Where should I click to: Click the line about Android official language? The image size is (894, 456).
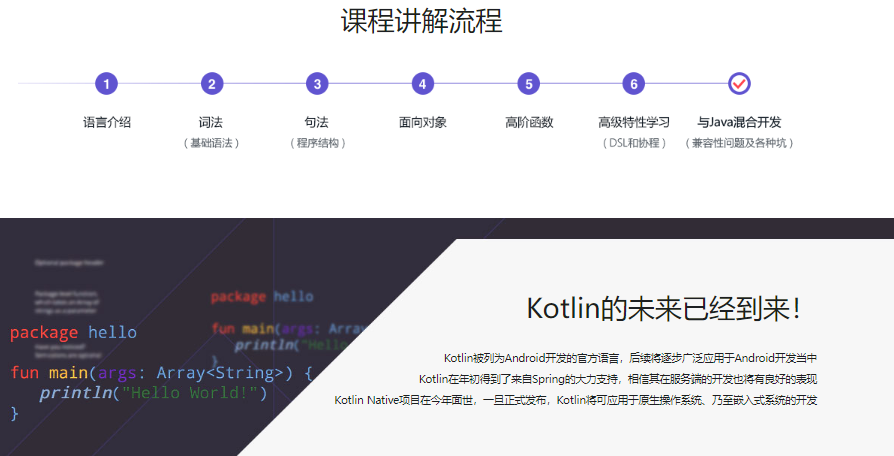pyautogui.click(x=631, y=358)
